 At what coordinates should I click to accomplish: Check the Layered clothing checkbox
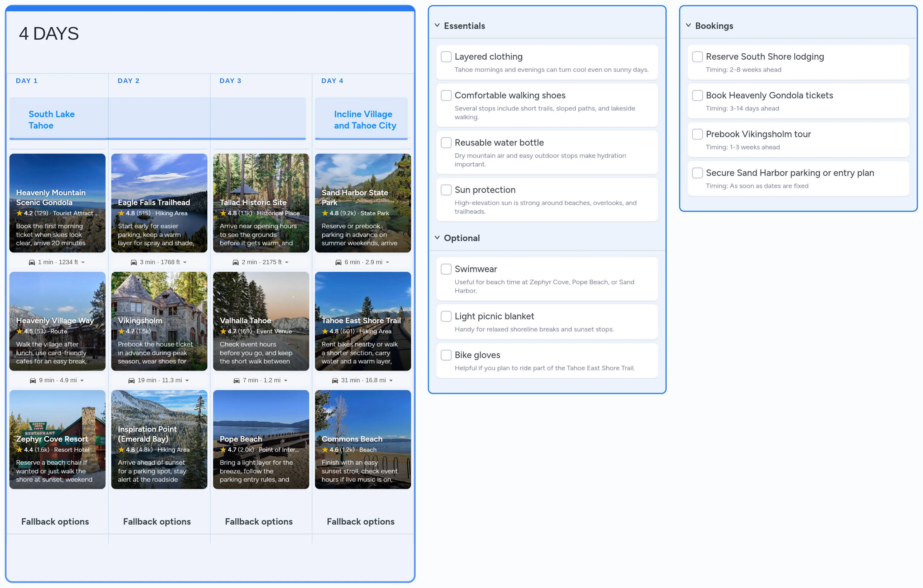coord(446,57)
